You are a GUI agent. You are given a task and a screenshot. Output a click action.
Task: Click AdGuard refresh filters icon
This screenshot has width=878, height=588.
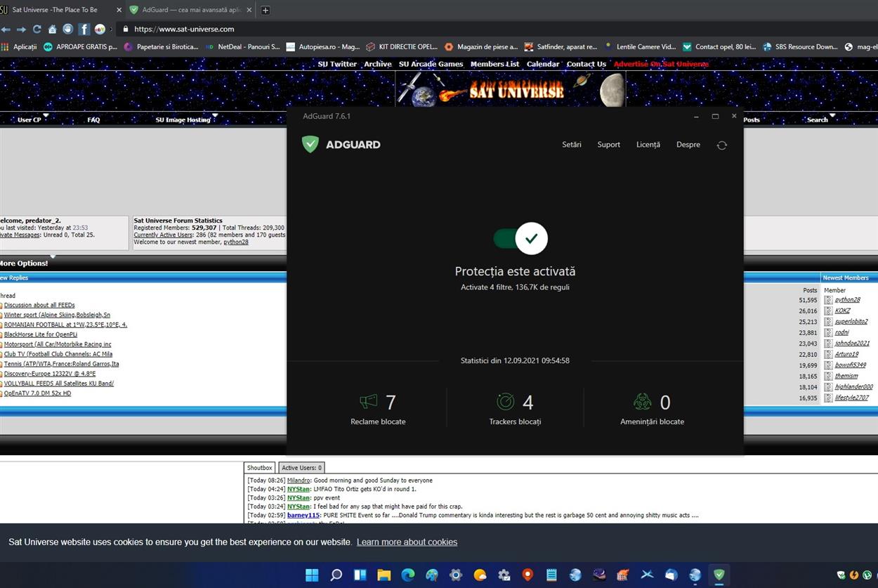coord(722,145)
